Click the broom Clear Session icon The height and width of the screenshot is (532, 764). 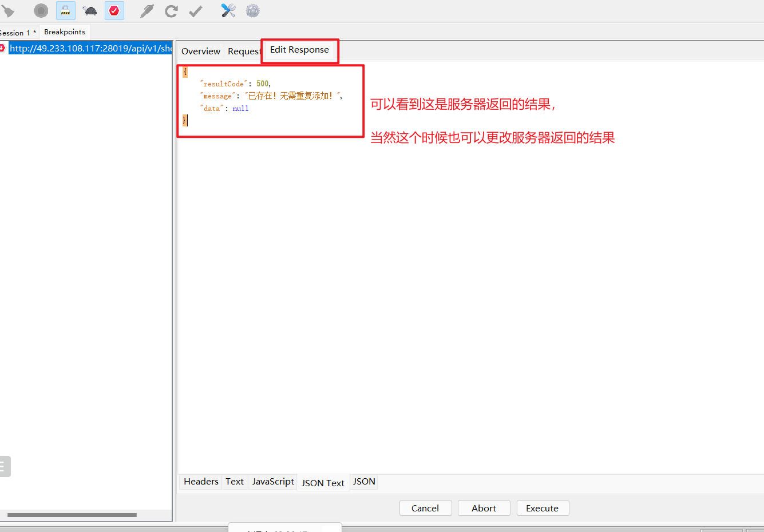click(7, 10)
